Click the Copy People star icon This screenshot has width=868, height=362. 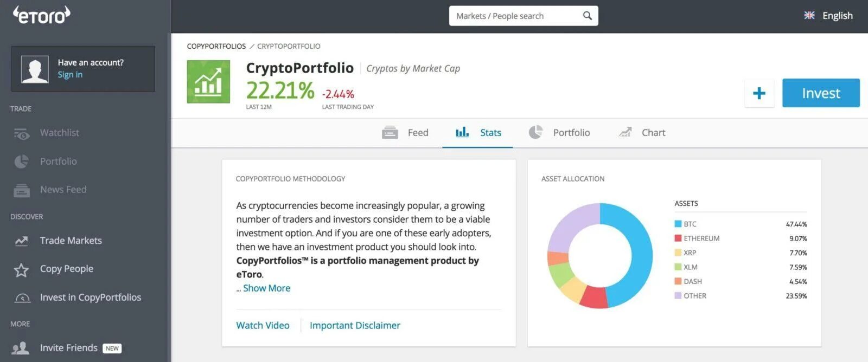coord(21,269)
